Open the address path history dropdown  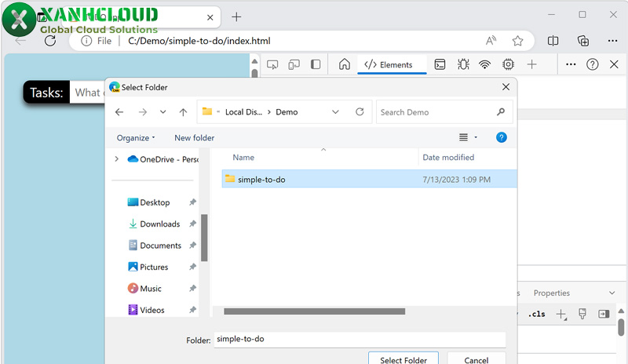tap(335, 112)
